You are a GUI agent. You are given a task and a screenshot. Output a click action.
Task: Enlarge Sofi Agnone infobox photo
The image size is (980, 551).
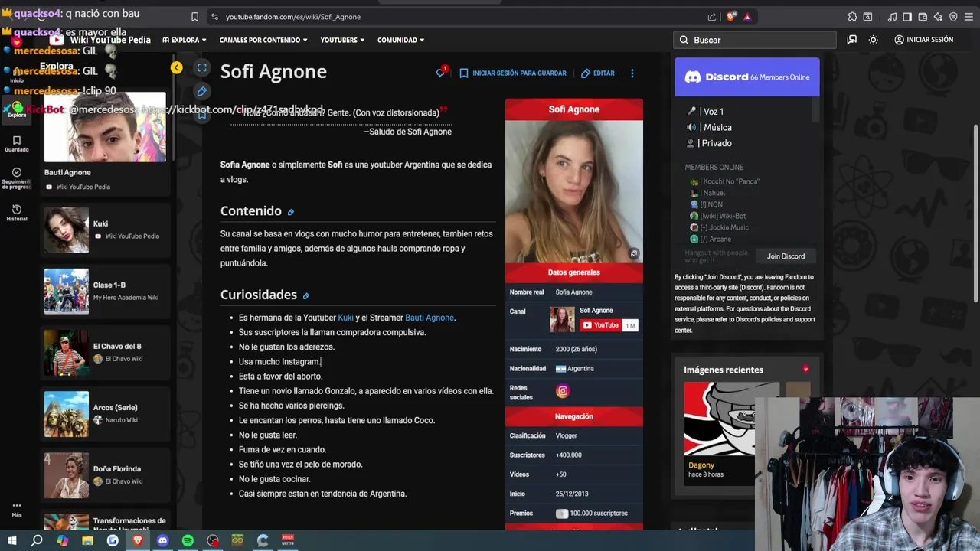634,254
